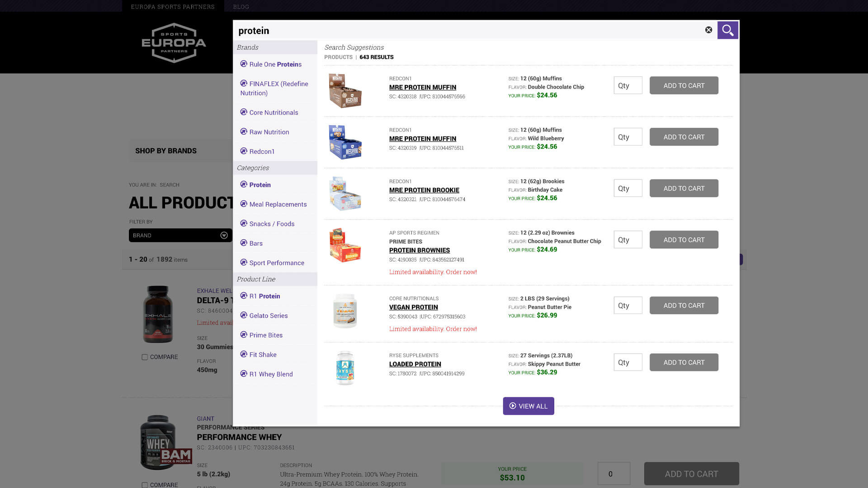Click the arrow icon beside Raw Nutrition
The width and height of the screenshot is (868, 488).
click(x=244, y=131)
